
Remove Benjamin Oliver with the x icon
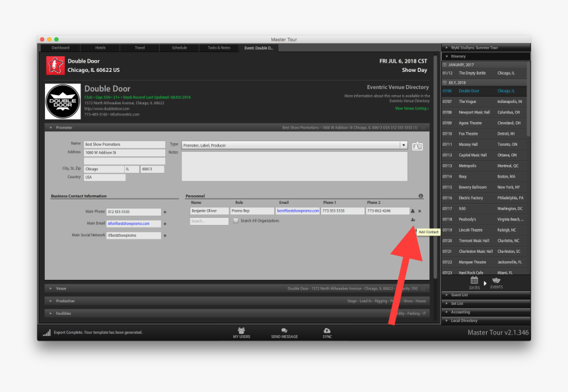420,211
